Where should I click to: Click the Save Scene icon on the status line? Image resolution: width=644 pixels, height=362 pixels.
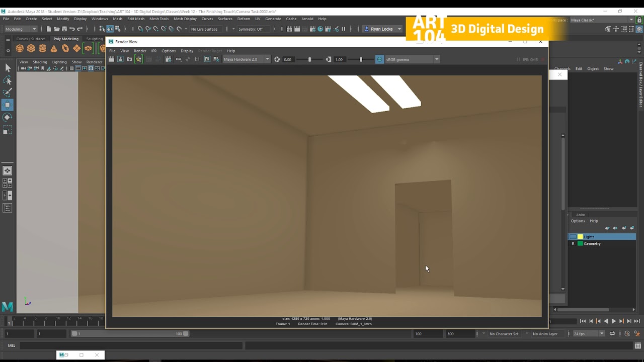64,29
